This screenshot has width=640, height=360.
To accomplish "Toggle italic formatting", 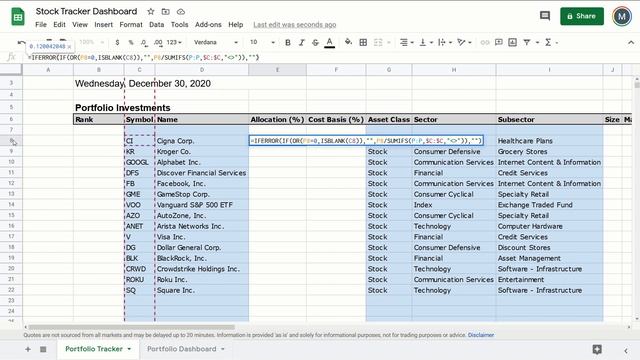I will 302,42.
